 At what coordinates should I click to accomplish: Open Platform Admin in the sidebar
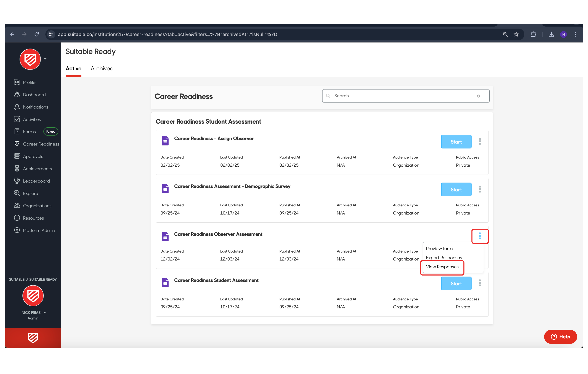click(34, 230)
